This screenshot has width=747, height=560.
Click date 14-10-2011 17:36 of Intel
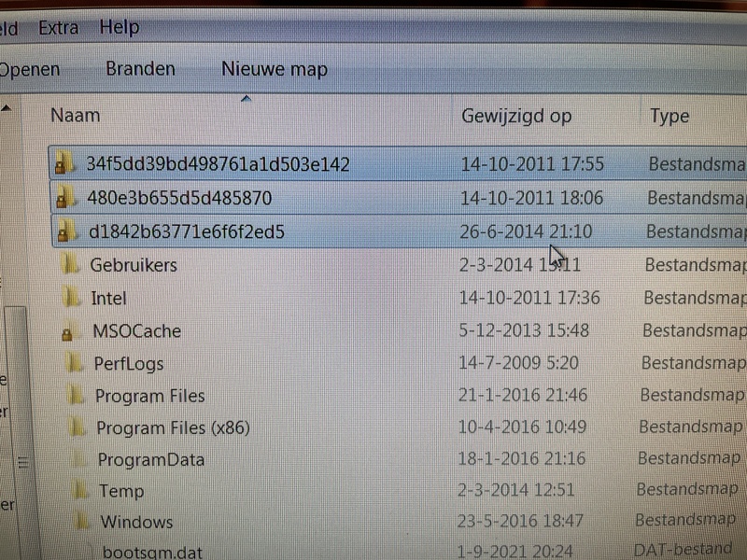click(529, 298)
